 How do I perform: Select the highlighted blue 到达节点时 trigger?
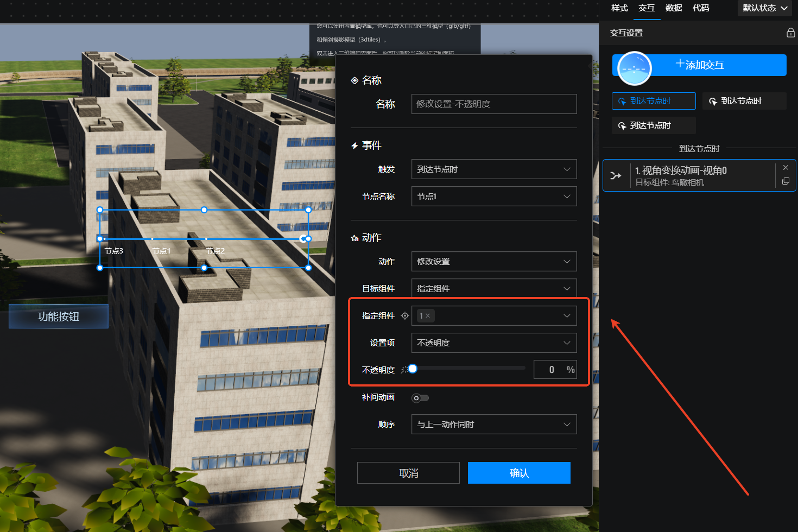[x=654, y=101]
